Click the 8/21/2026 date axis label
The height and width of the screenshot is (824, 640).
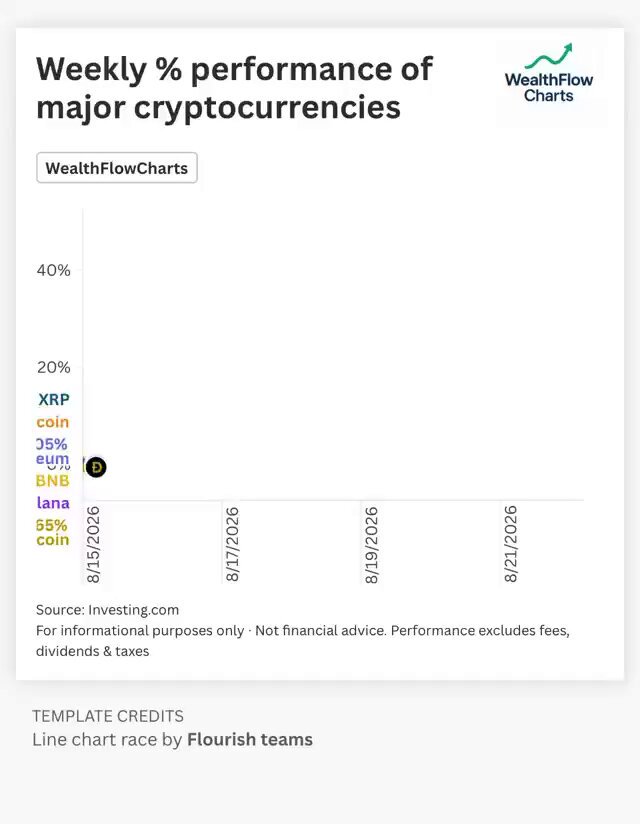511,544
